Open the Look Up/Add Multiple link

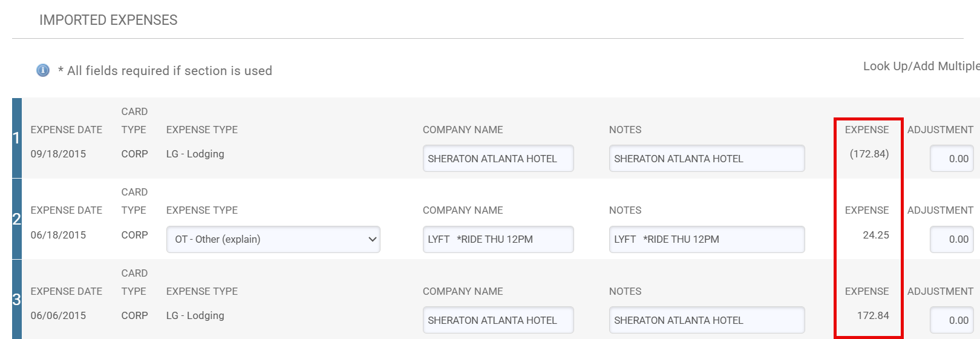(920, 66)
